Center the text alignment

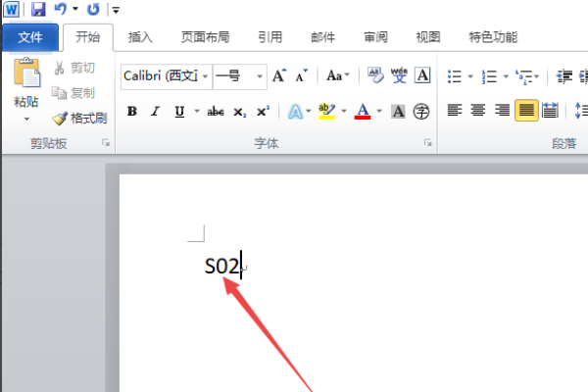pyautogui.click(x=478, y=111)
